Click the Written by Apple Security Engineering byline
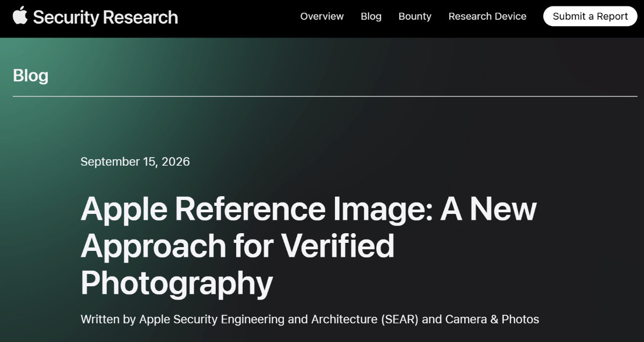This screenshot has height=342, width=644. coord(310,319)
